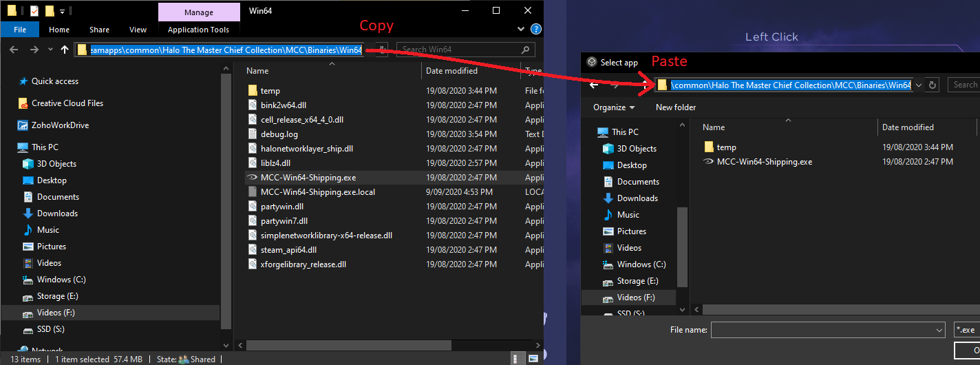Open the Organize menu
This screenshot has height=365, width=980.
click(x=614, y=107)
